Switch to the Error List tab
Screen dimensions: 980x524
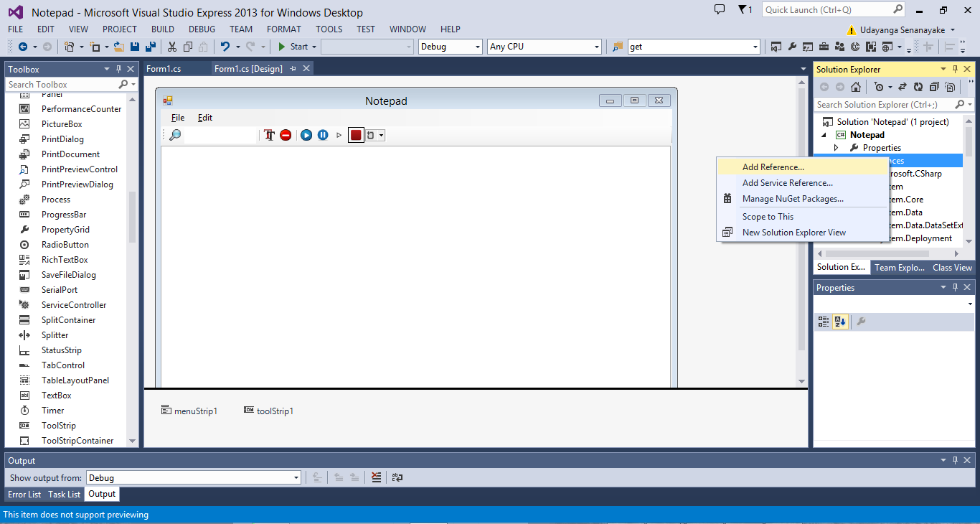(24, 494)
